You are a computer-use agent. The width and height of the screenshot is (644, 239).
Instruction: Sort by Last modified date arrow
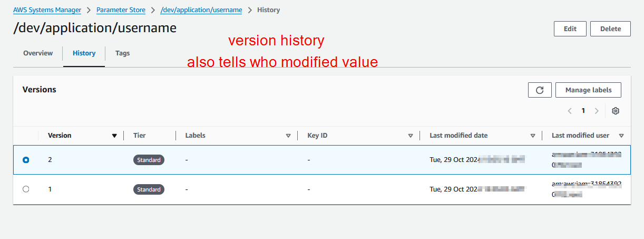pyautogui.click(x=533, y=136)
